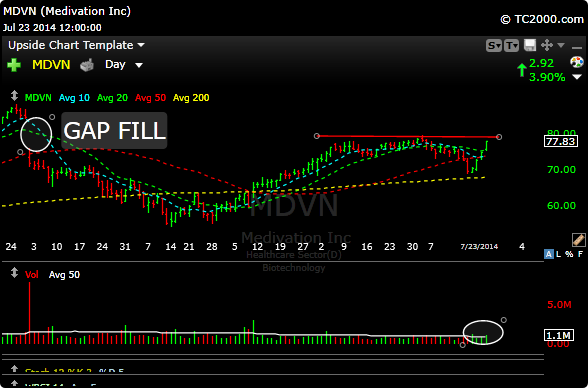Click the MDVN (Medivation Inc) header title

[67, 11]
